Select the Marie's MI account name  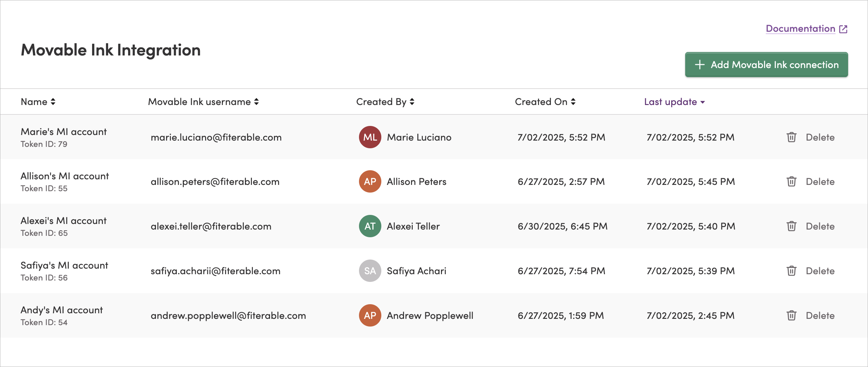pos(63,132)
